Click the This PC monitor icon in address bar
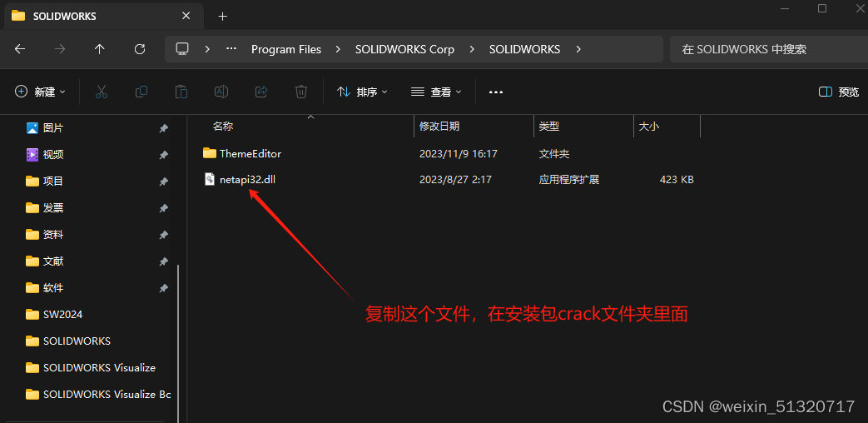 click(182, 49)
